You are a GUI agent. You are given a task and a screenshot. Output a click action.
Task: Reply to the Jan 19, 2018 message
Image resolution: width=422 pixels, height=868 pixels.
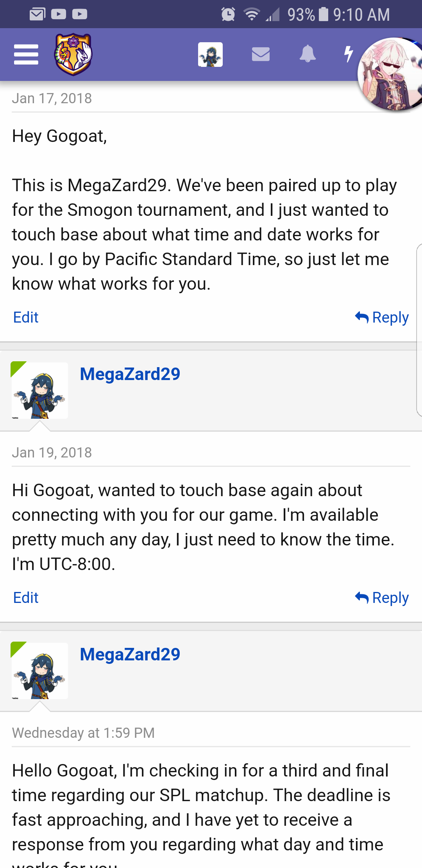382,598
